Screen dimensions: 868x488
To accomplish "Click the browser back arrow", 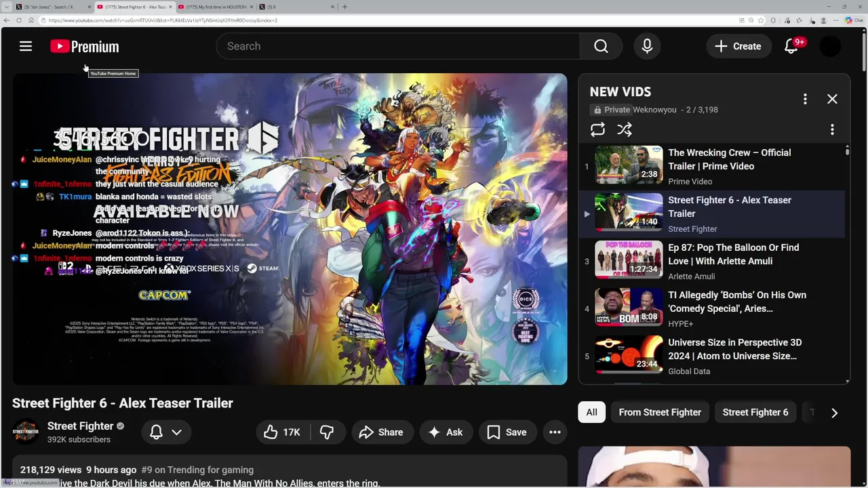I will 7,20.
